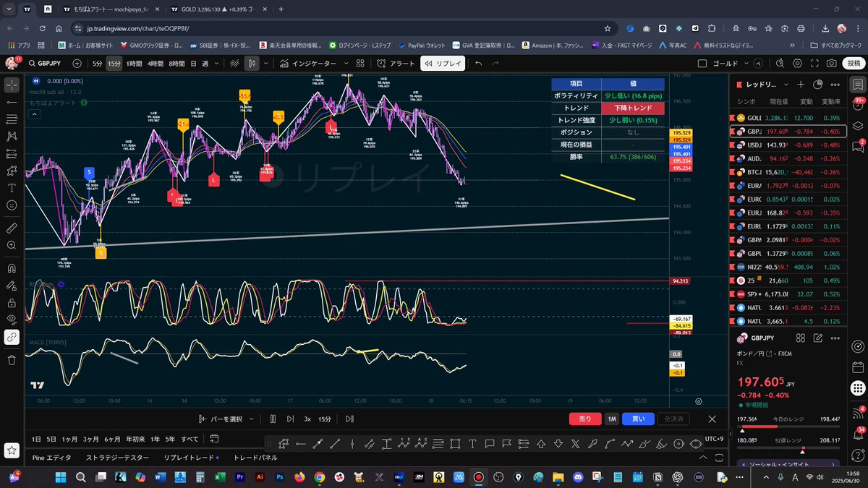Remove drawings with trash icon
Screen dimensions: 868x488
tap(12, 359)
